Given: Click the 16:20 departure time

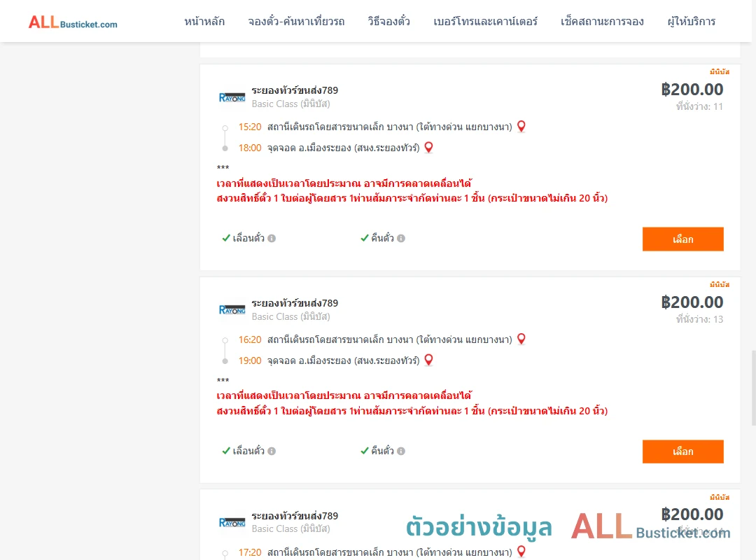Looking at the screenshot, I should 250,339.
